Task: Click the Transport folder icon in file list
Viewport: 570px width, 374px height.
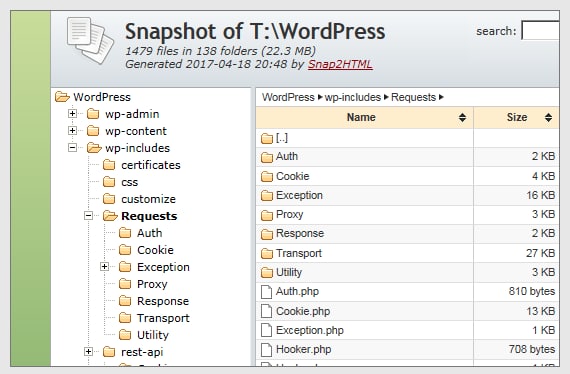Action: (x=267, y=253)
